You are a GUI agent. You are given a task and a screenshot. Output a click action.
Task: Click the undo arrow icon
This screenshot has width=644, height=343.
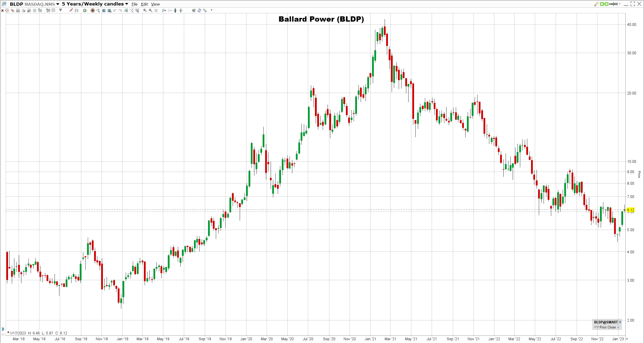pos(115,11)
